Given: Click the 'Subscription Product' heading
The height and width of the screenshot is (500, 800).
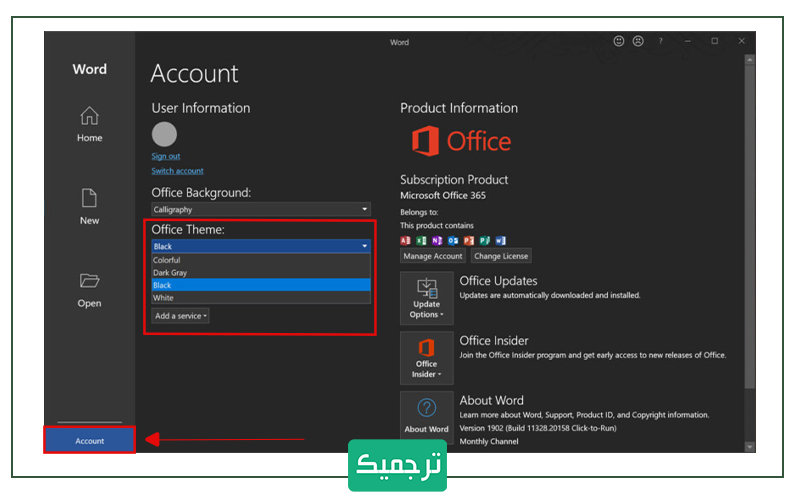Looking at the screenshot, I should [454, 180].
